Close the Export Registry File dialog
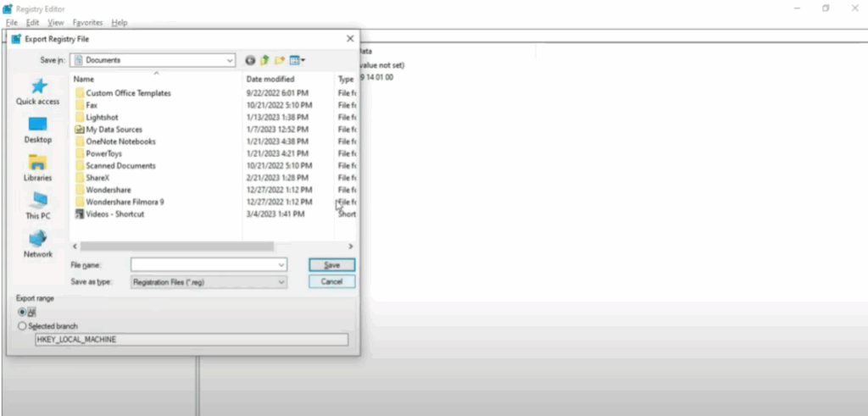The image size is (868, 416). [350, 39]
